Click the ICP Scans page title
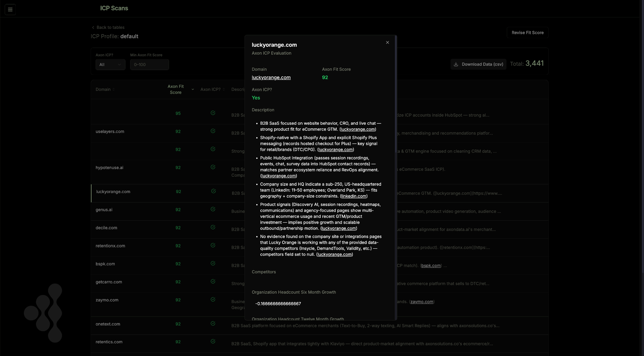The height and width of the screenshot is (356, 644). pos(114,8)
